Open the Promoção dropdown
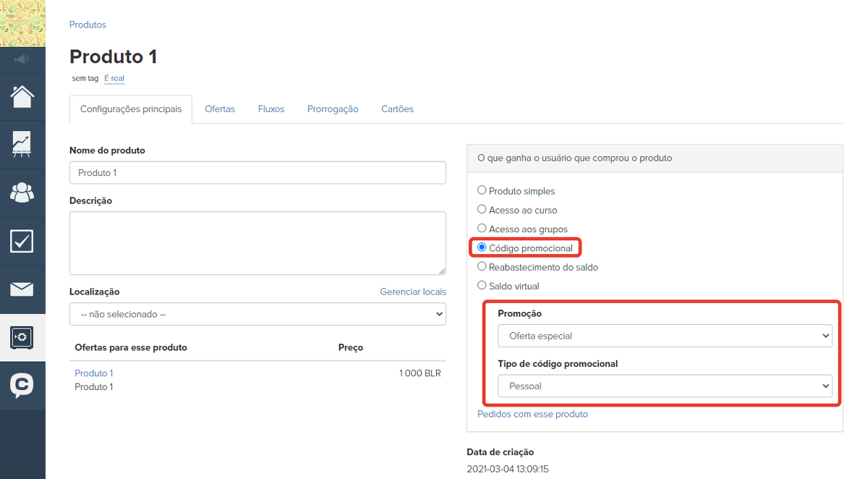The image size is (868, 479). (665, 336)
